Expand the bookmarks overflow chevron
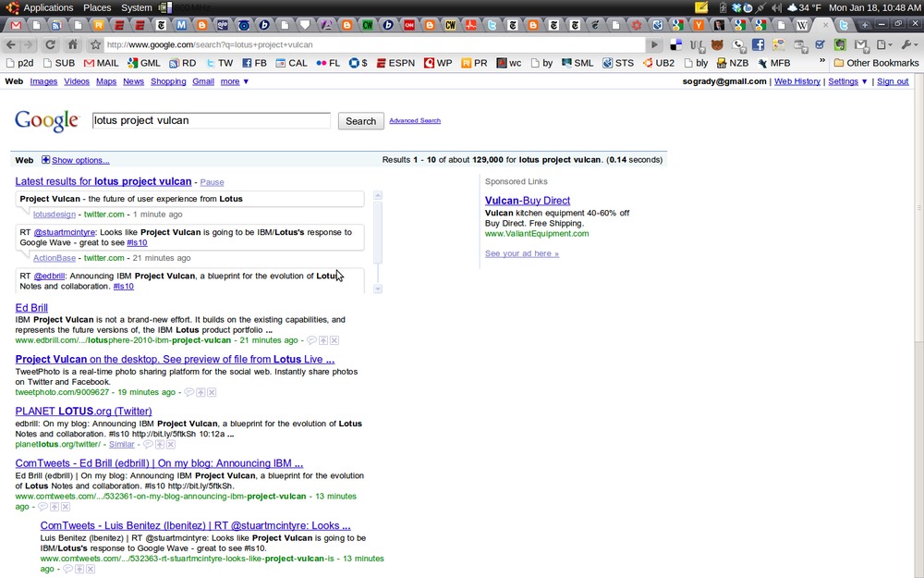Viewport: 924px width, 578px height. click(822, 62)
